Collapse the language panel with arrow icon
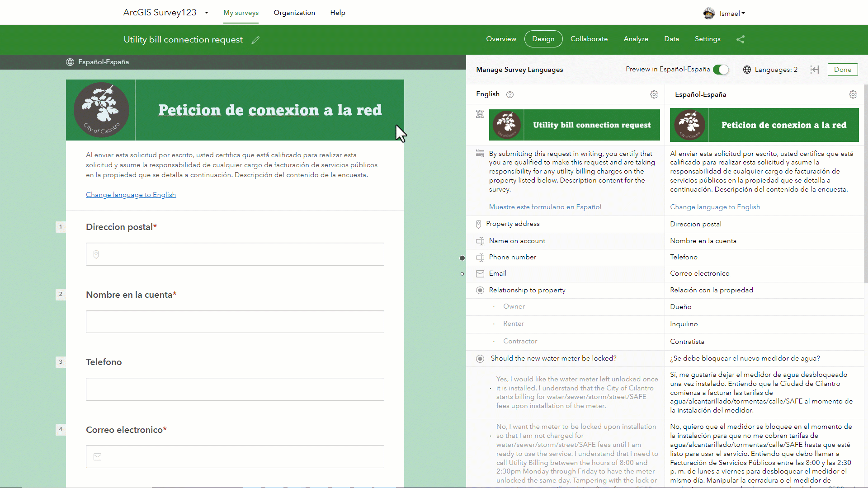Image resolution: width=868 pixels, height=488 pixels. (x=814, y=70)
